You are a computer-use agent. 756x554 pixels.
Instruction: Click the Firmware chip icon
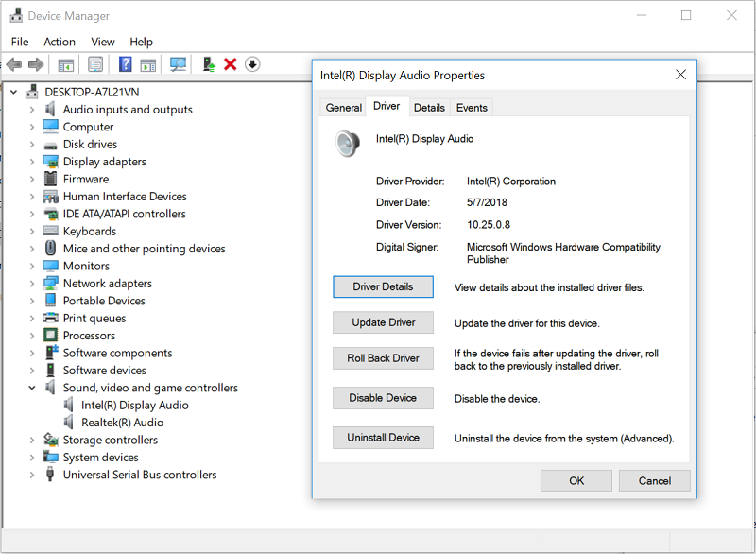50,179
